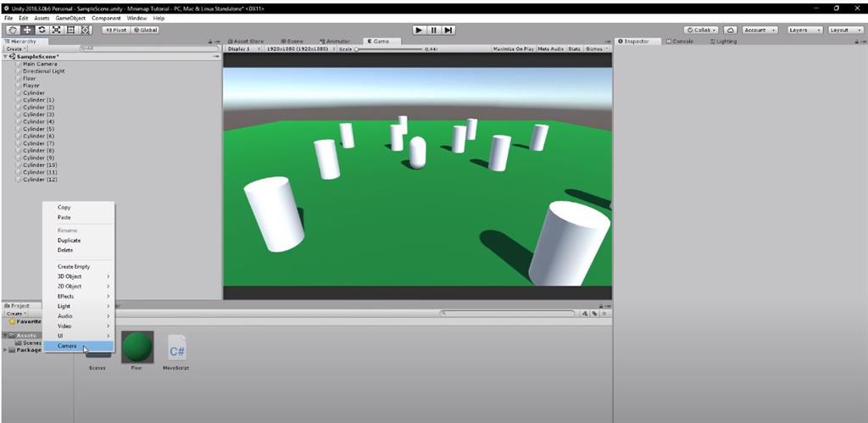The image size is (868, 423).
Task: Toggle the Inspector panel lock icon
Action: click(x=858, y=42)
